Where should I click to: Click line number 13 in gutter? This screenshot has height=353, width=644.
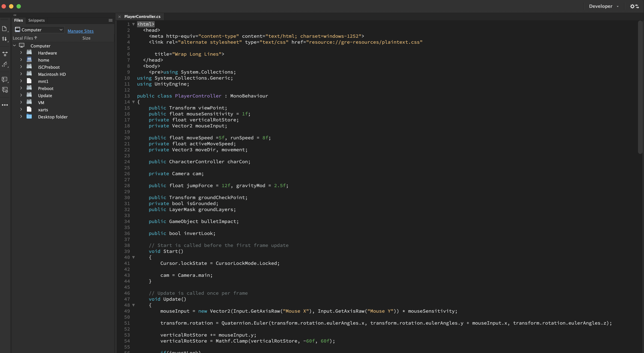tap(127, 96)
